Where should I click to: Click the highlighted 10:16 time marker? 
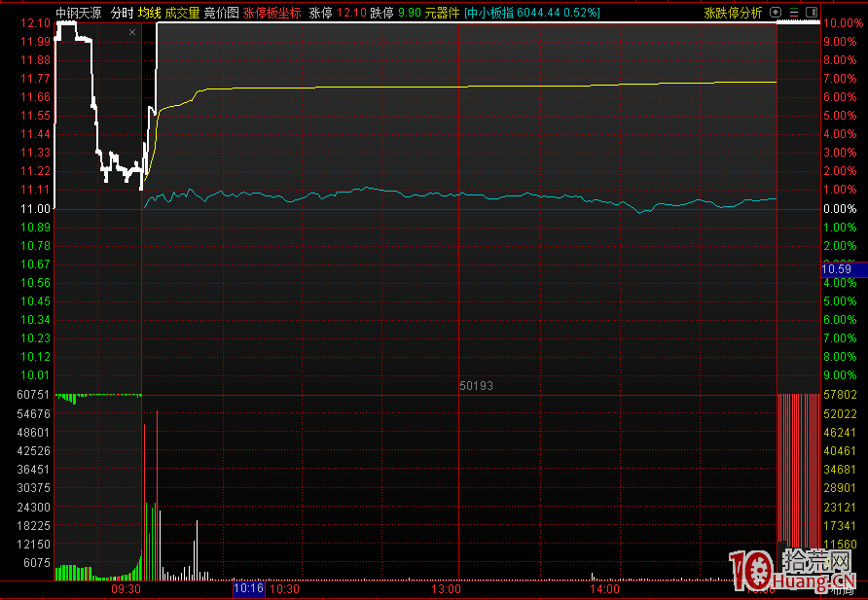[x=248, y=588]
